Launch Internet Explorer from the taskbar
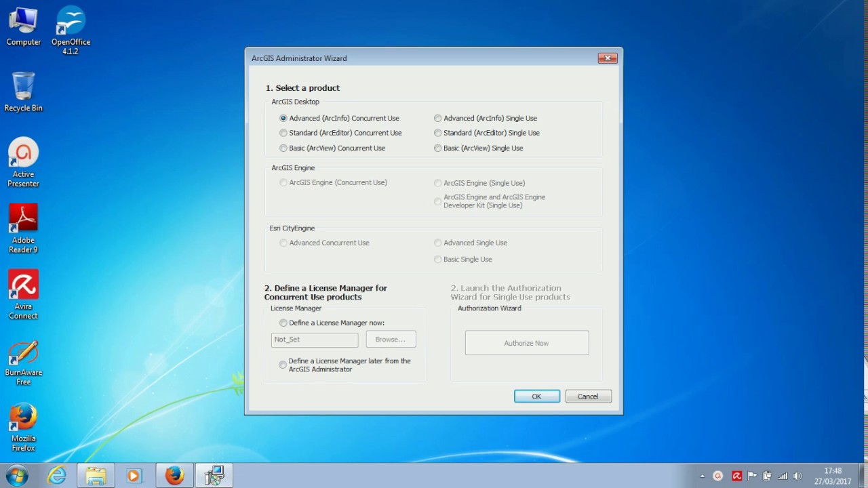Viewport: 868px width, 488px height. tap(56, 476)
